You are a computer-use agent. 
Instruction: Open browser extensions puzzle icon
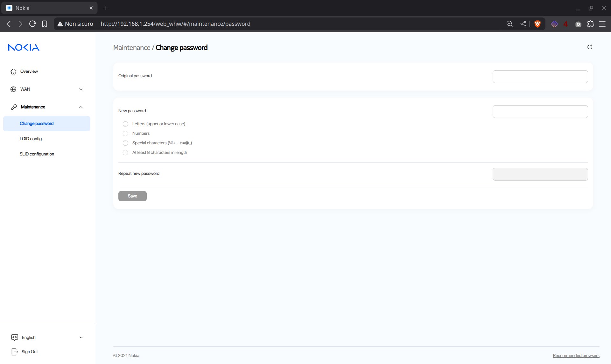591,24
